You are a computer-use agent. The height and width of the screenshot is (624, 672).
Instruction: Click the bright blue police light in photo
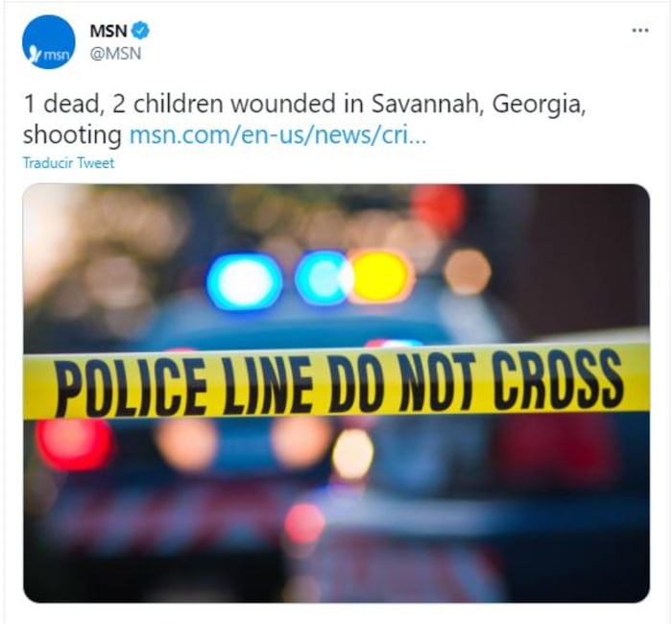[x=244, y=282]
